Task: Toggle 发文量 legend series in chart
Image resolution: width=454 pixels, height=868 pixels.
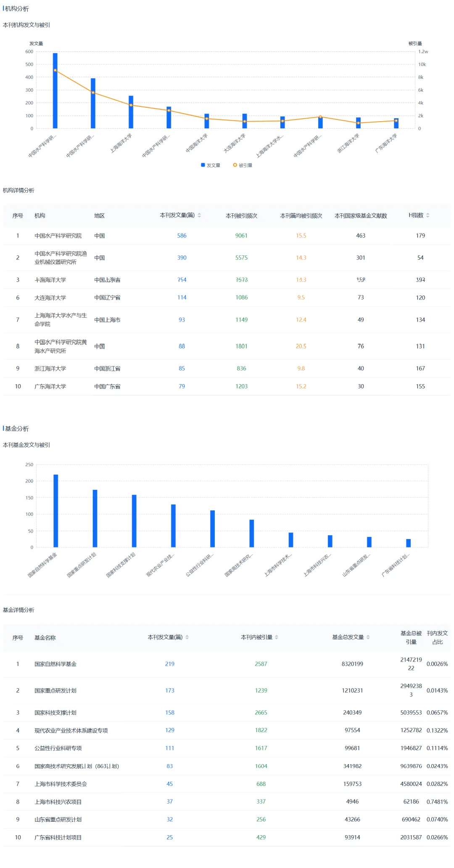Action: tap(211, 165)
